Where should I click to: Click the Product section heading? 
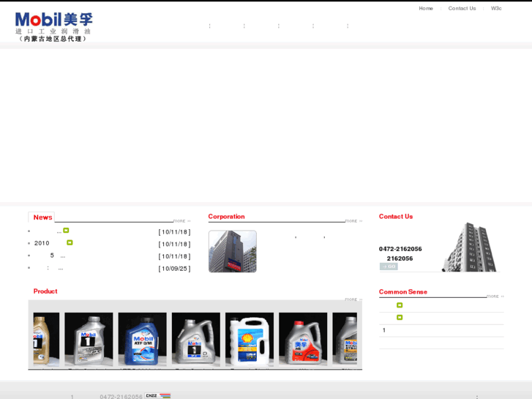click(x=45, y=291)
